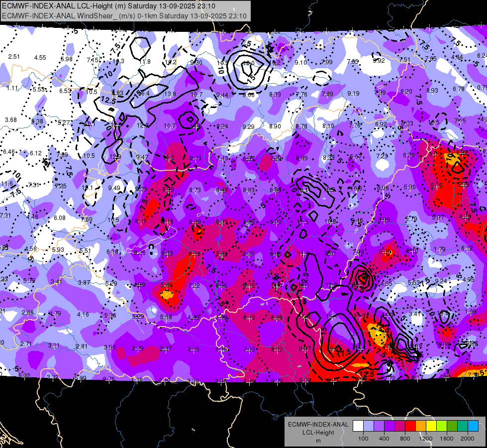Select the vivid violet legend swatch

[390, 426]
